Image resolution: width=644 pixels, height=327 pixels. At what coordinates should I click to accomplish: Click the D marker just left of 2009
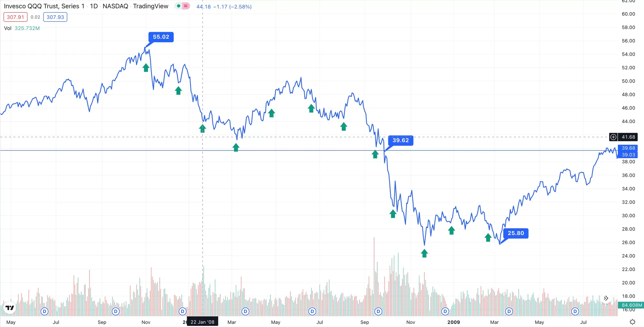[x=445, y=311]
